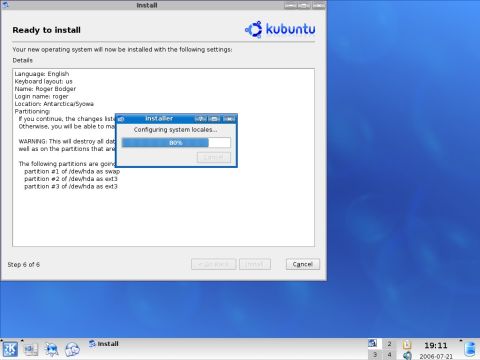
Task: Maximize the Install window
Action: tap(304, 5)
